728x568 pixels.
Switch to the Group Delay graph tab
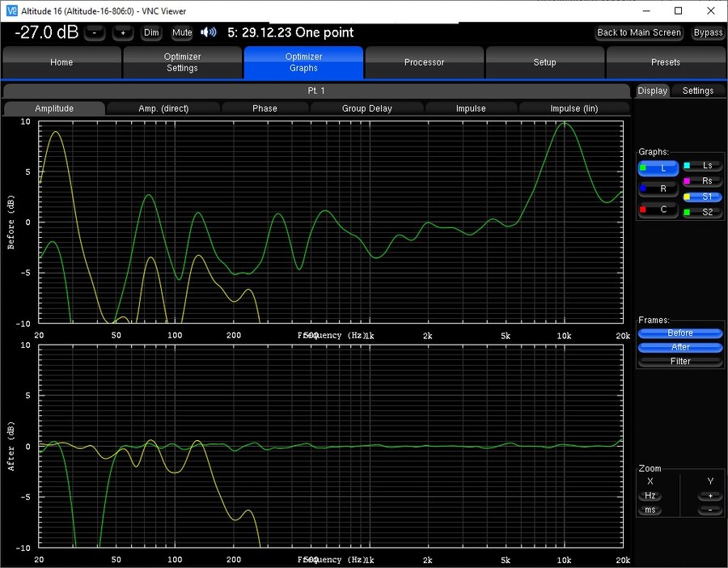click(366, 108)
